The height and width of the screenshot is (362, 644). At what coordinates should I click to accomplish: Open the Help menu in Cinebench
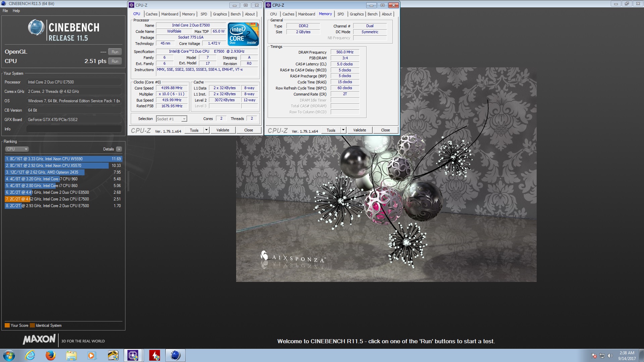[16, 11]
